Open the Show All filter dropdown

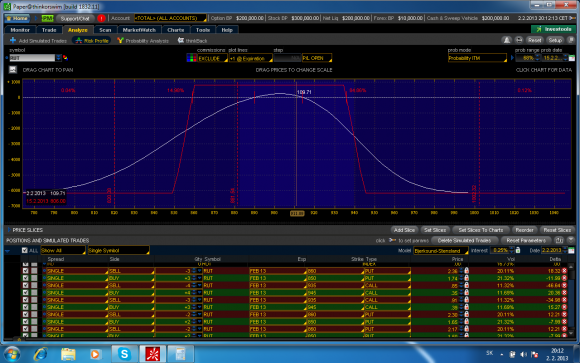pyautogui.click(x=63, y=251)
